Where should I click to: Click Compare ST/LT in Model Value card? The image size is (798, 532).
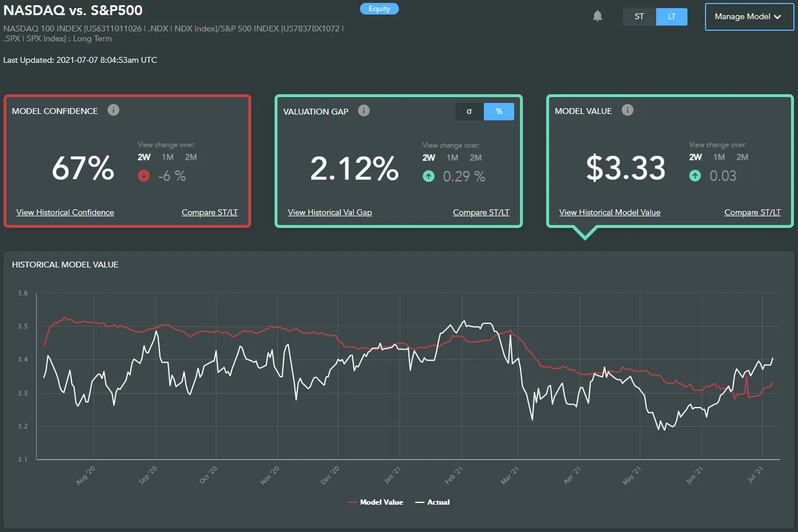coord(753,212)
